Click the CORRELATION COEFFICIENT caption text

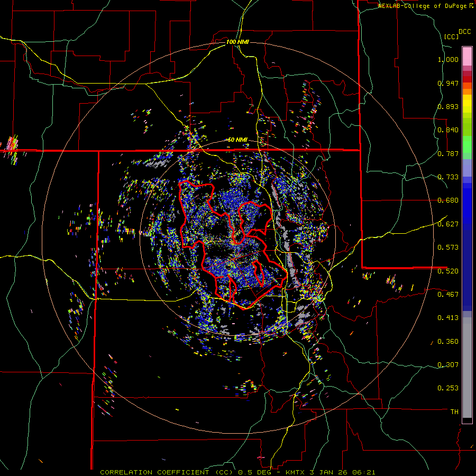(x=156, y=472)
